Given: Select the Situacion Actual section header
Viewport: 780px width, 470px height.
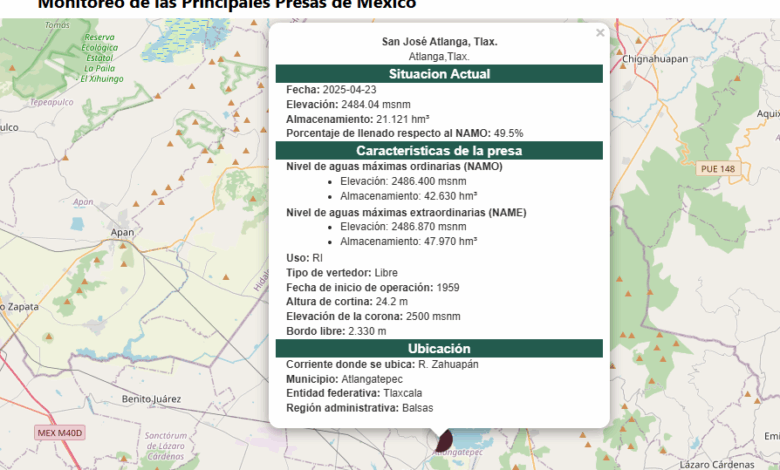Looking at the screenshot, I should coord(439,74).
